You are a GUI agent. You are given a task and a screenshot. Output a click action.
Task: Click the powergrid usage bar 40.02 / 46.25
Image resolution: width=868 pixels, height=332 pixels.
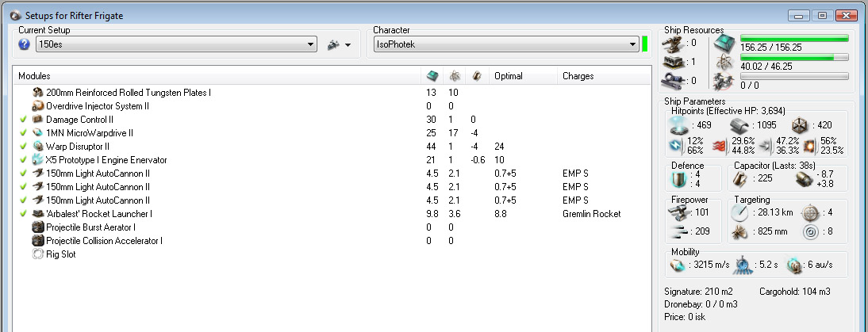click(x=794, y=57)
